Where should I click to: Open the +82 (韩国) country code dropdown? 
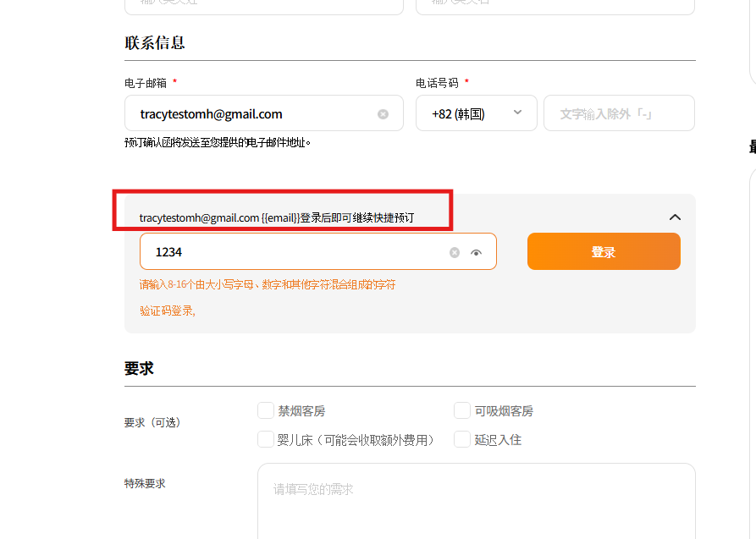click(x=477, y=113)
